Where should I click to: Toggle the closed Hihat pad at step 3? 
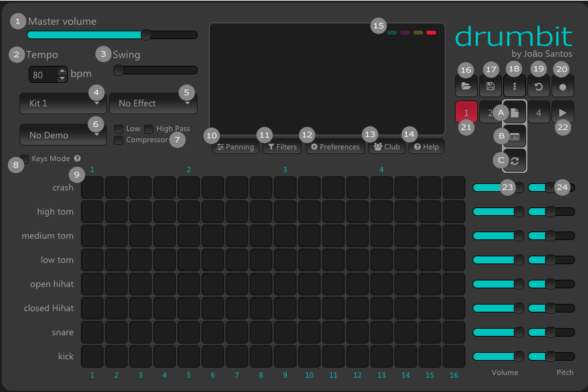(x=140, y=308)
